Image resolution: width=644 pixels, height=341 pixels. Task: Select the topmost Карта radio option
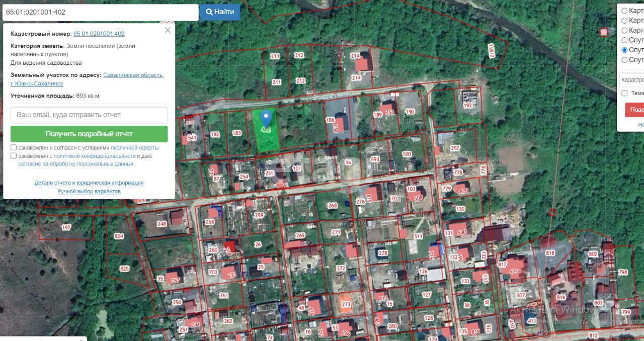pos(624,11)
